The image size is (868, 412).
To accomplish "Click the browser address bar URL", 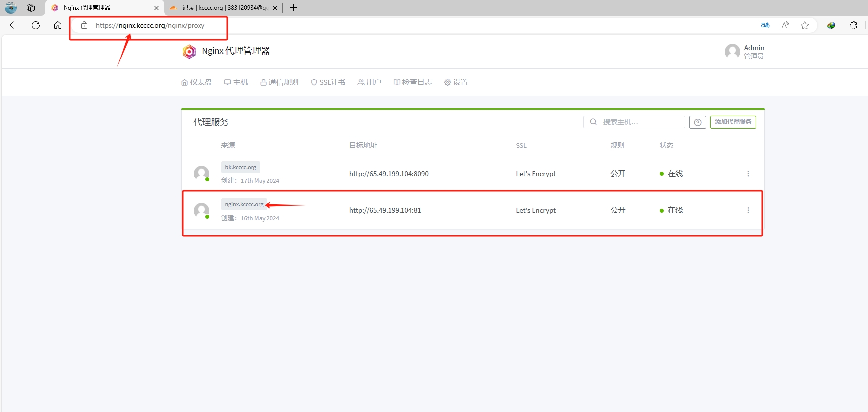I will coord(150,25).
